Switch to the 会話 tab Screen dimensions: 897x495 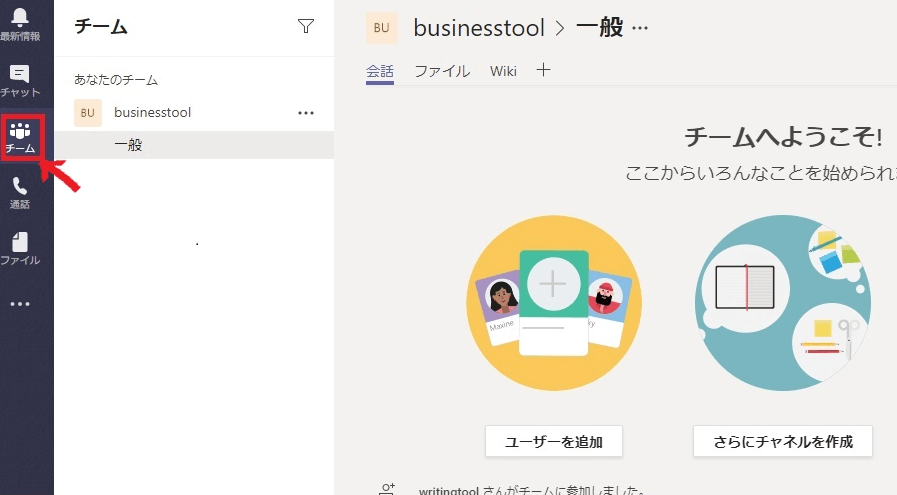pos(380,71)
